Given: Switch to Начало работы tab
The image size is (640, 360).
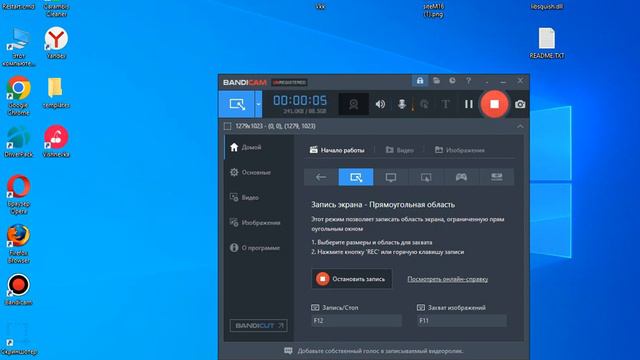Looking at the screenshot, I should pyautogui.click(x=337, y=150).
